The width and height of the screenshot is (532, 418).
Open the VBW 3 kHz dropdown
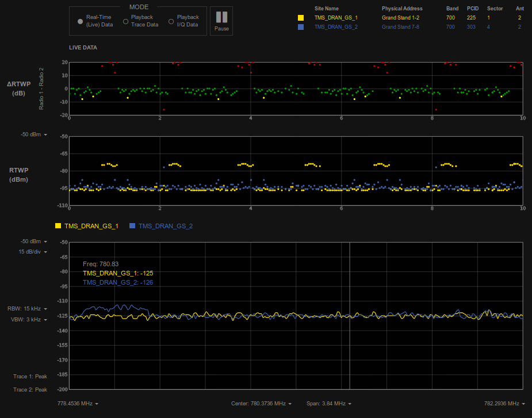pos(29,320)
